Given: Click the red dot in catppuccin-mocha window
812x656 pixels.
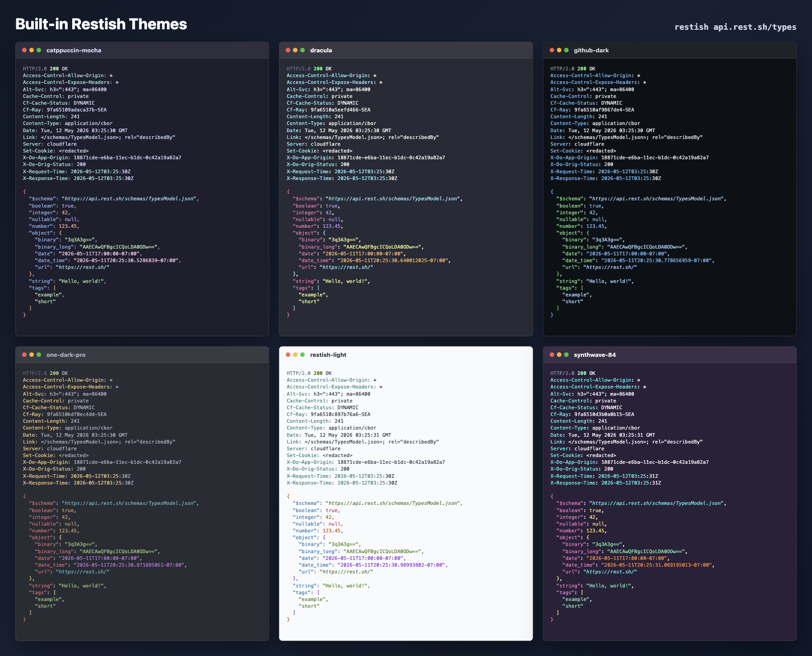Looking at the screenshot, I should click(x=24, y=50).
